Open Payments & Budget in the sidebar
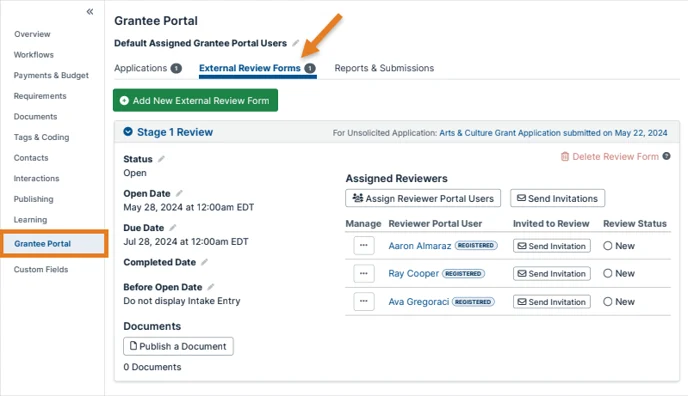688x396 pixels. 51,75
